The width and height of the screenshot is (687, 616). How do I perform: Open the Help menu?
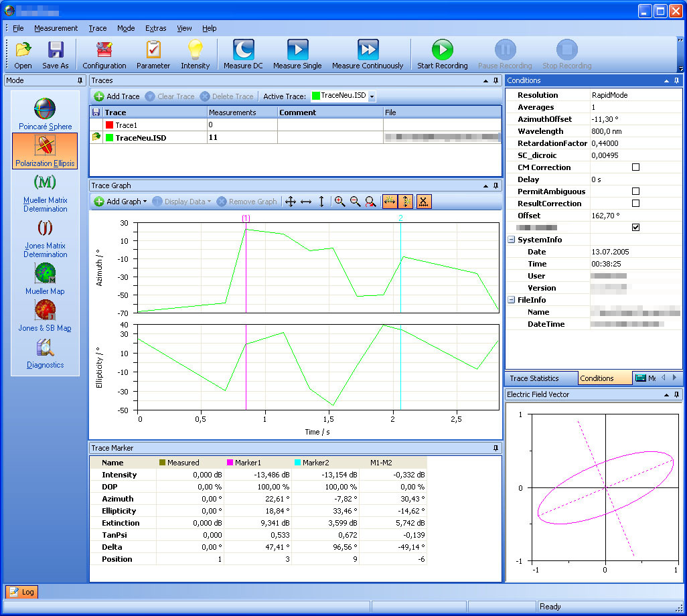(x=209, y=28)
